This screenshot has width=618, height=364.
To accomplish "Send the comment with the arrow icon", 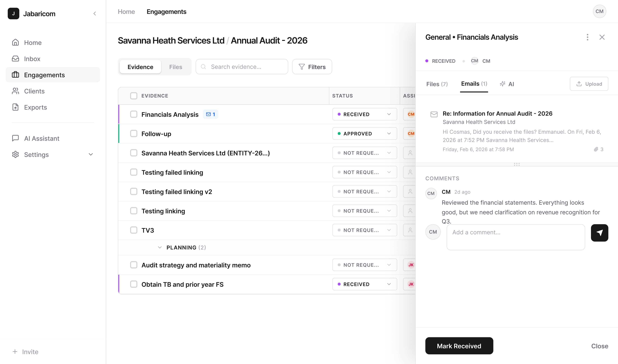I will pos(599,233).
